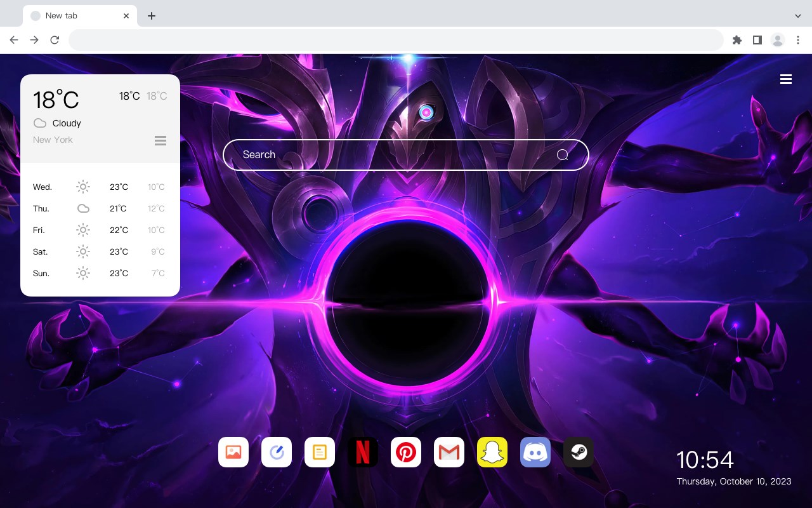The image size is (812, 508).
Task: Toggle the browser side panel
Action: pos(757,40)
